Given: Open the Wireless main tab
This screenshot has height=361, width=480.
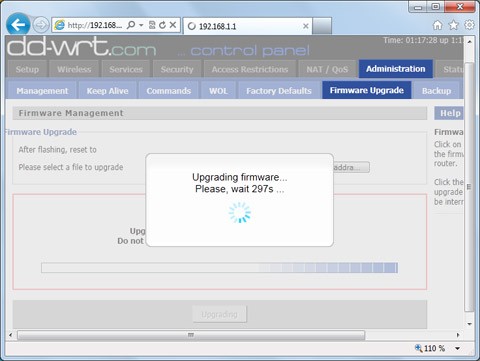Looking at the screenshot, I should click(74, 69).
